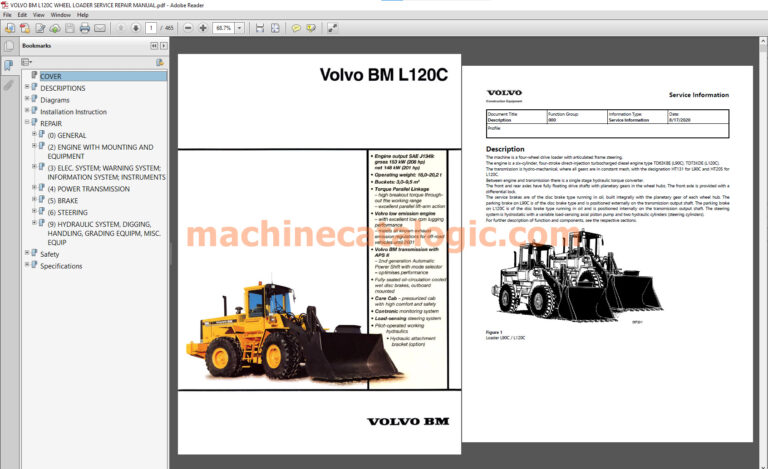Expand the (4) POWER TRANSMISSION node

click(x=34, y=188)
